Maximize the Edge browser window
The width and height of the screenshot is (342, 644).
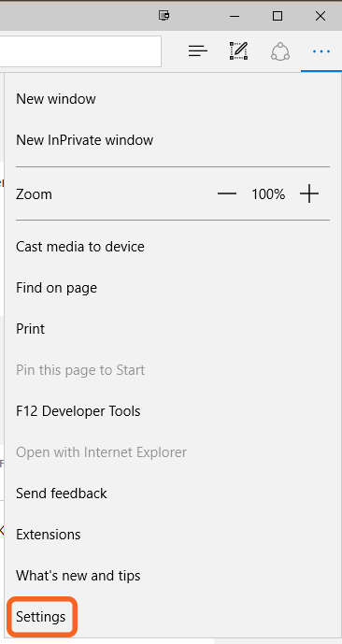pyautogui.click(x=278, y=16)
